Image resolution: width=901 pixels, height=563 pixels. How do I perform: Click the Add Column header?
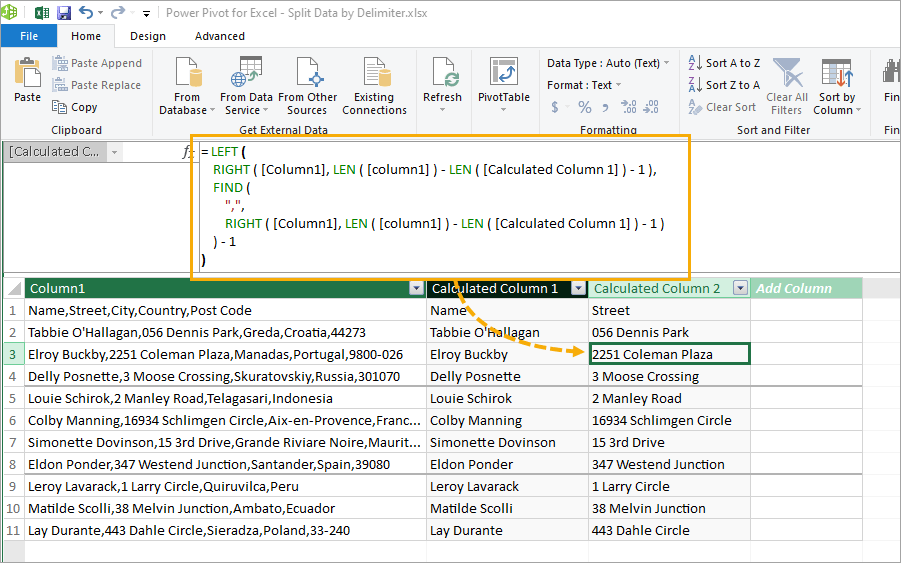point(794,288)
